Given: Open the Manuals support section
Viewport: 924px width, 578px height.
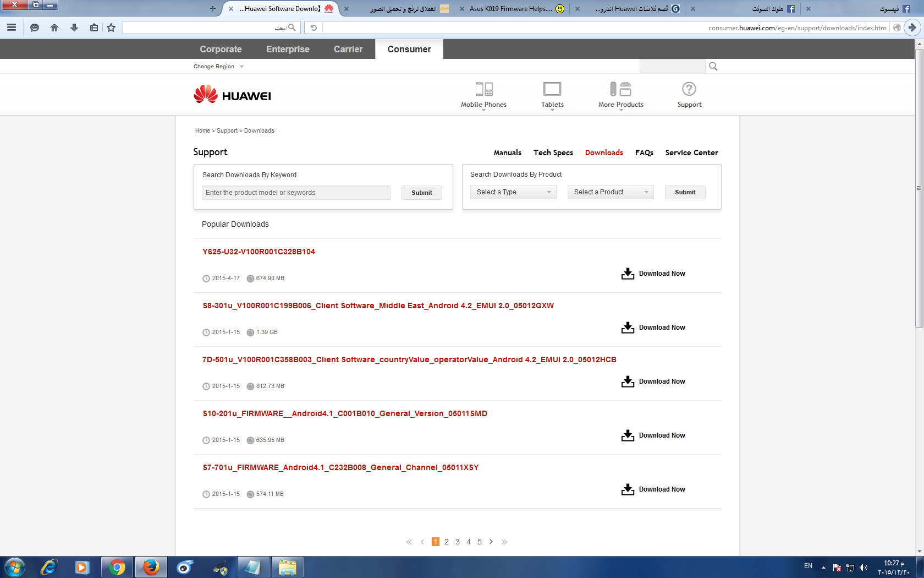Looking at the screenshot, I should 507,153.
